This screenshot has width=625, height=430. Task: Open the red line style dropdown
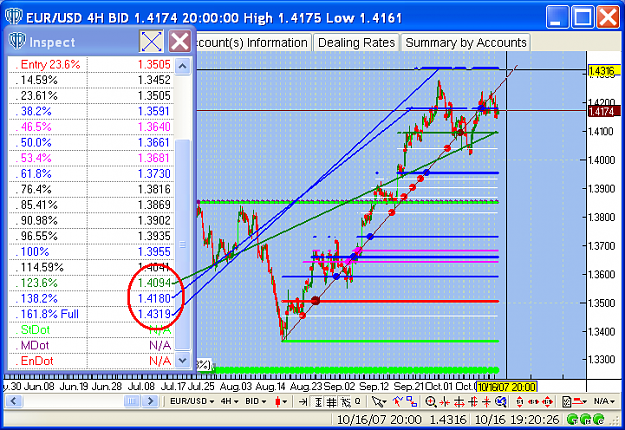click(581, 401)
